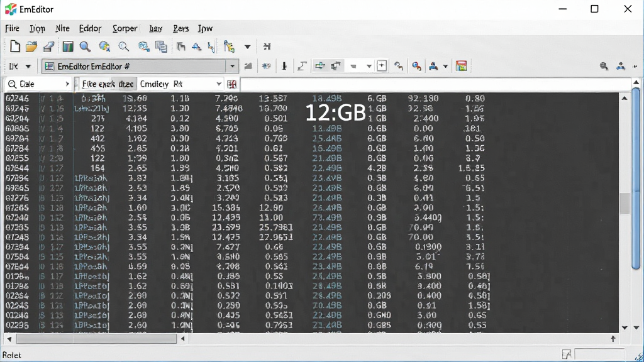
Task: Click the outline magnifier zoom icon
Action: point(124,47)
